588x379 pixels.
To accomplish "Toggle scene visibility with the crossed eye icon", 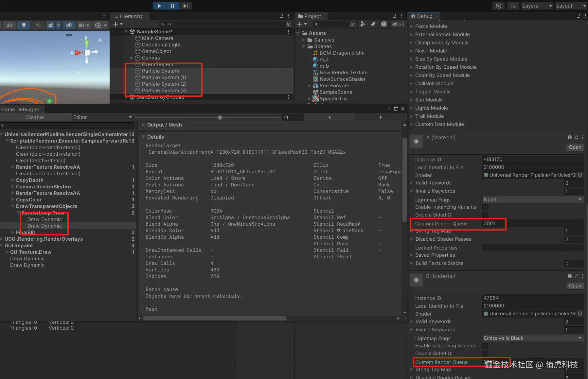I will click(x=69, y=25).
